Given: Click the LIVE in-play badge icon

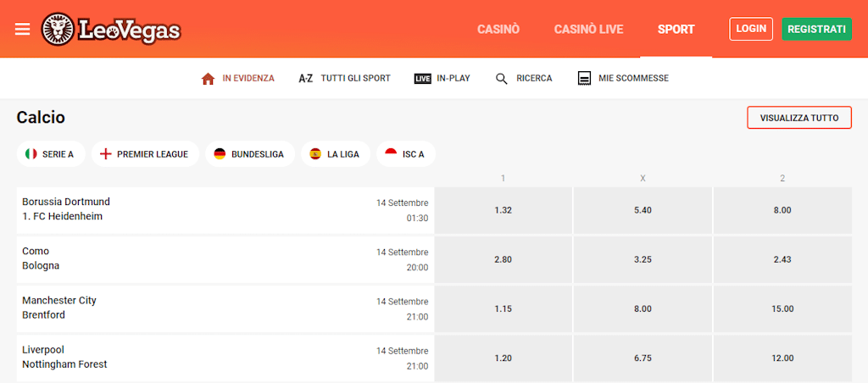Looking at the screenshot, I should (423, 78).
